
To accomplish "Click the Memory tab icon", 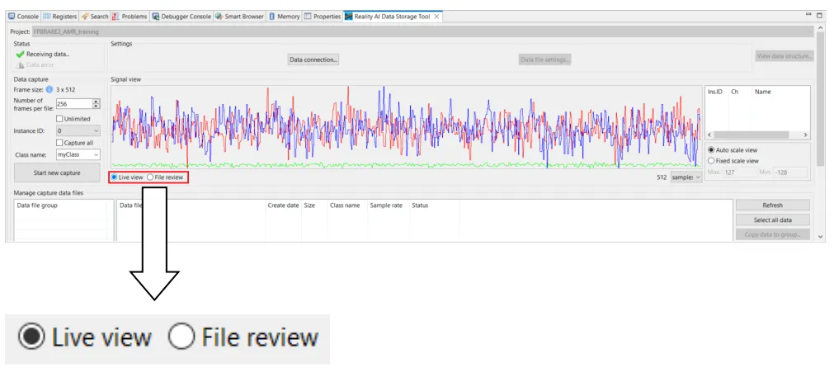I will tap(272, 16).
